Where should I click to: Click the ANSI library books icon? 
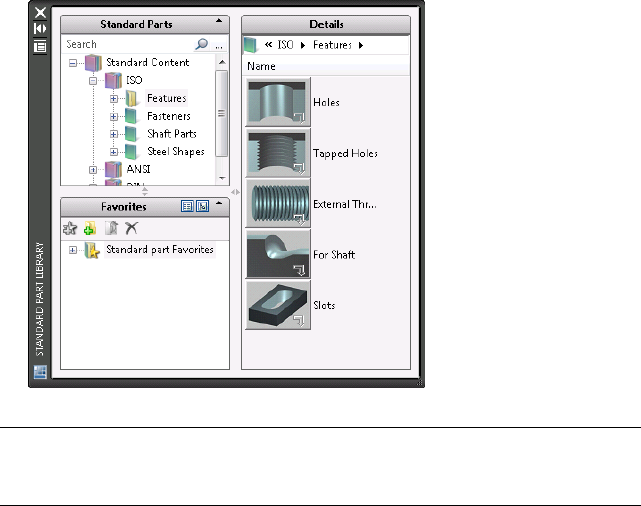coord(113,169)
